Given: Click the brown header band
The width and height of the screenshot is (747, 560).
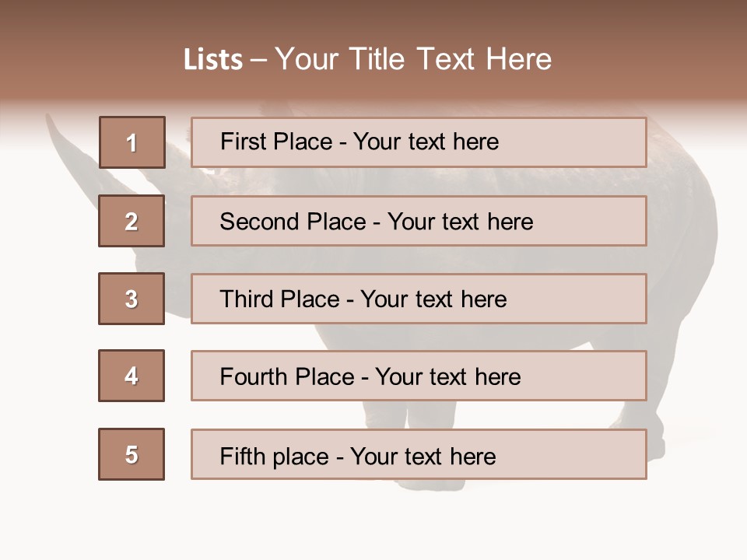Looking at the screenshot, I should point(373,50).
